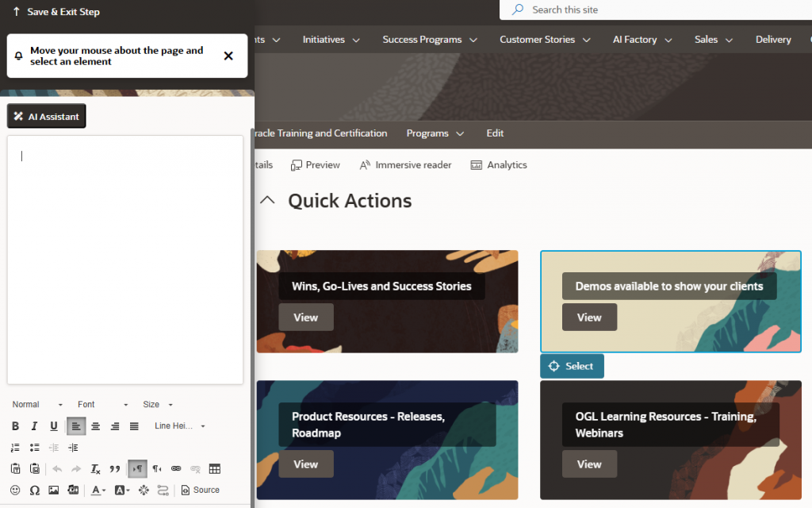
Task: Insert an image in the editor
Action: point(53,490)
